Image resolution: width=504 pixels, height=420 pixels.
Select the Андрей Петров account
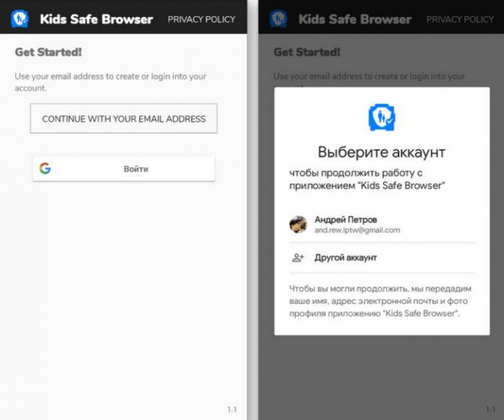click(382, 225)
